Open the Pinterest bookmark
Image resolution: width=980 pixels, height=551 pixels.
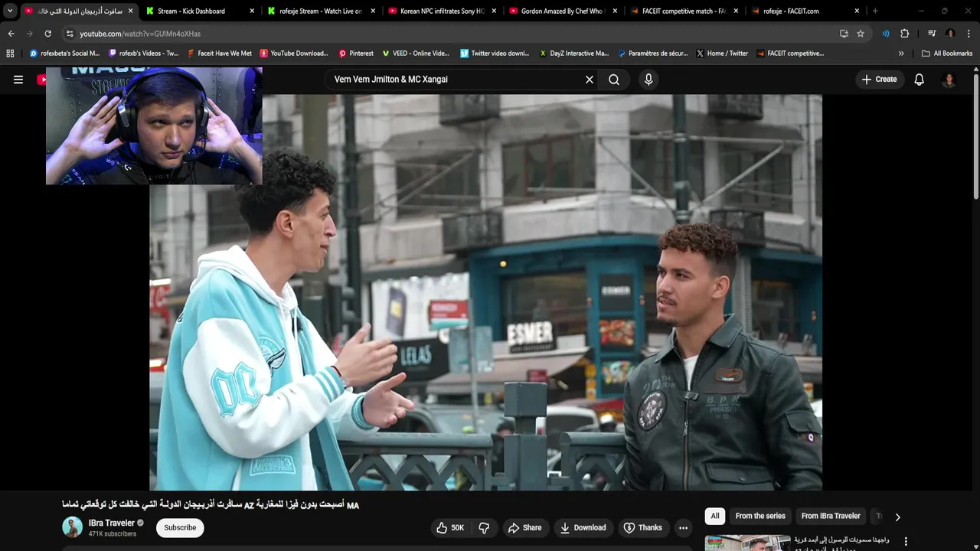[x=356, y=54]
